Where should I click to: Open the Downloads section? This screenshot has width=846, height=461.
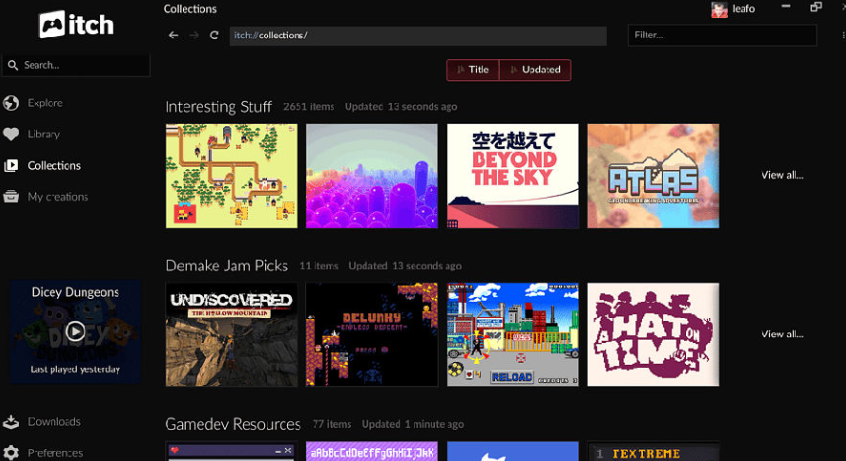click(54, 422)
